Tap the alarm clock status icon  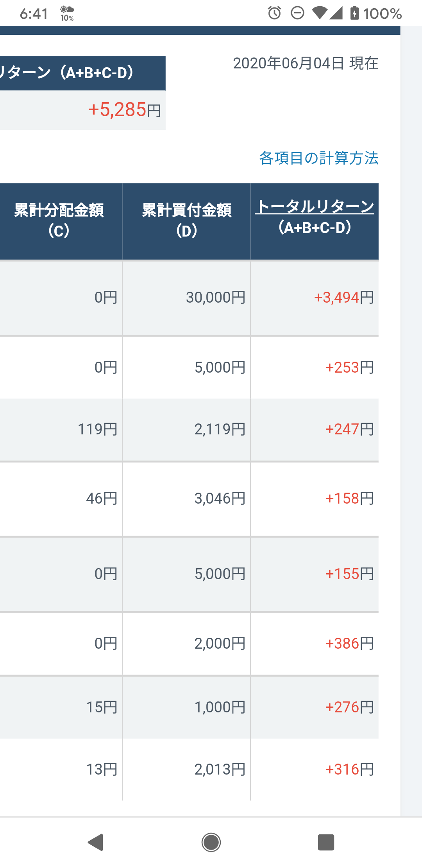pyautogui.click(x=274, y=13)
